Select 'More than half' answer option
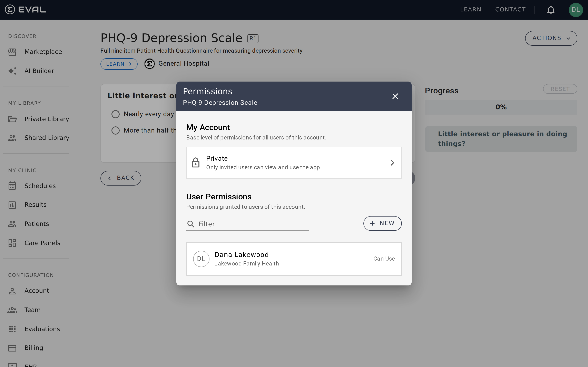The width and height of the screenshot is (588, 367). point(115,130)
